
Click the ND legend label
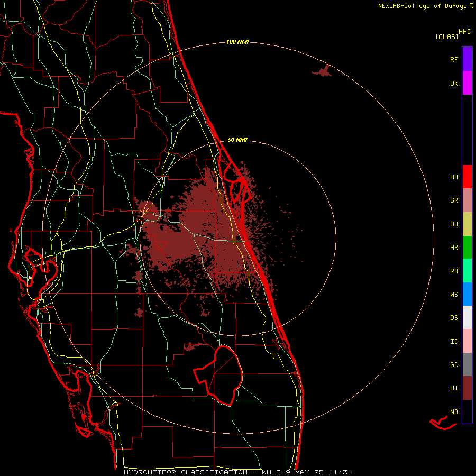[x=454, y=412]
